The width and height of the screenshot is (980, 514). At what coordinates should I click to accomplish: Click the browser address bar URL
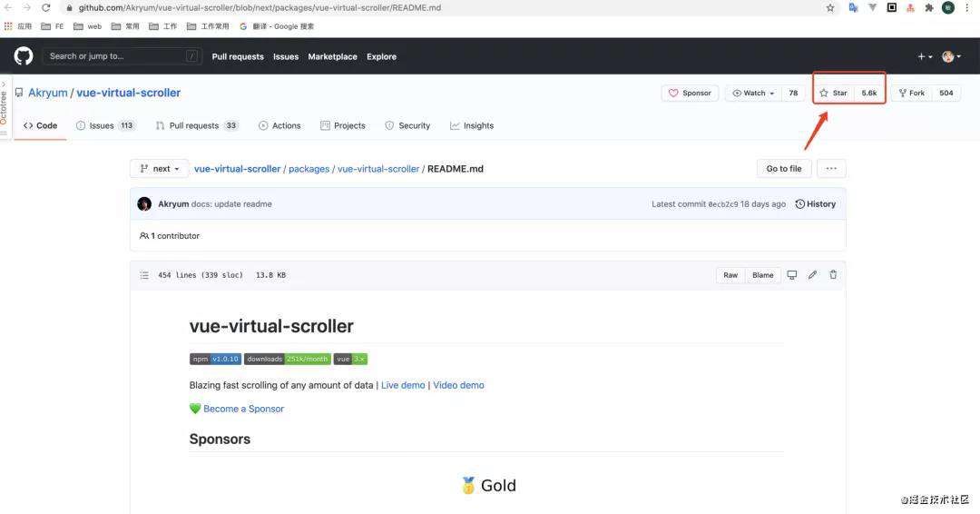tap(260, 7)
